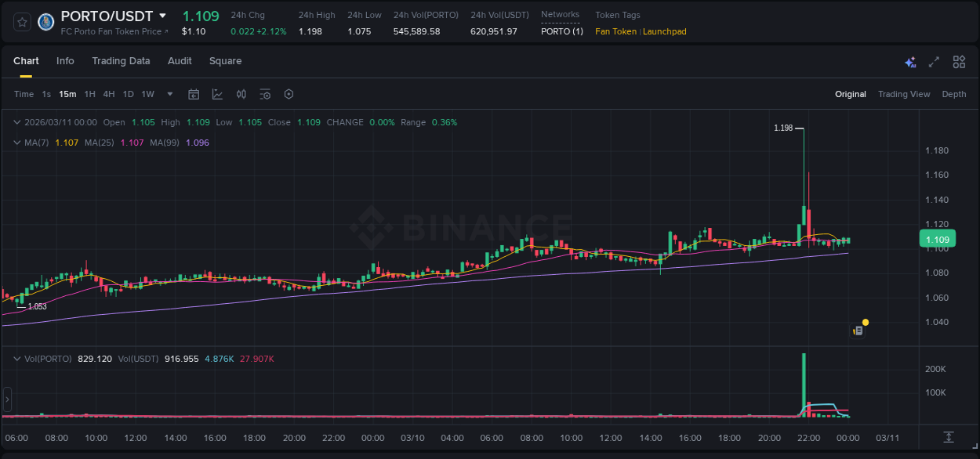Open the PORTO/USDT pair selector dropdown
This screenshot has height=459, width=980.
pos(162,15)
